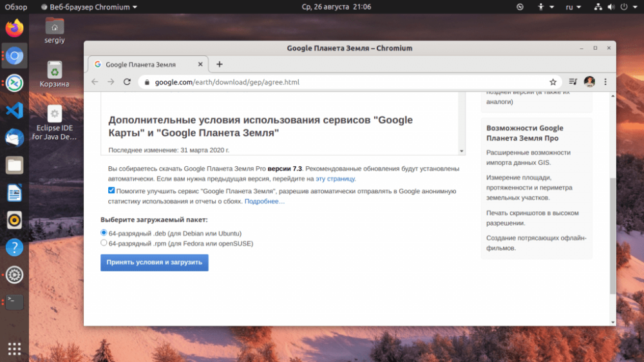Reload the current page
Viewport: 644px width, 362px height.
coord(127,82)
